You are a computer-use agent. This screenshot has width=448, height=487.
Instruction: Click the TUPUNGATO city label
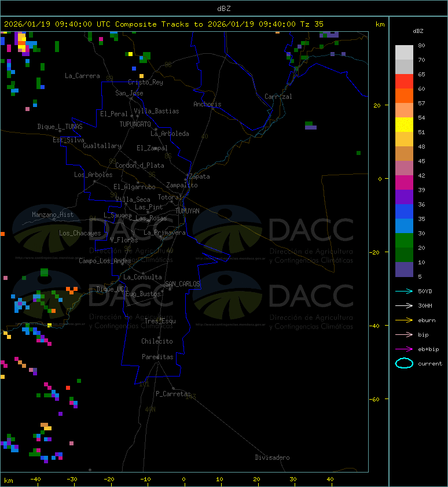pyautogui.click(x=135, y=124)
